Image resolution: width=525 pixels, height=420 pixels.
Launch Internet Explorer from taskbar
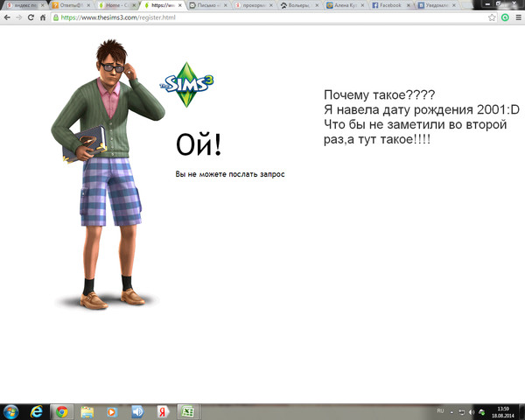click(36, 411)
